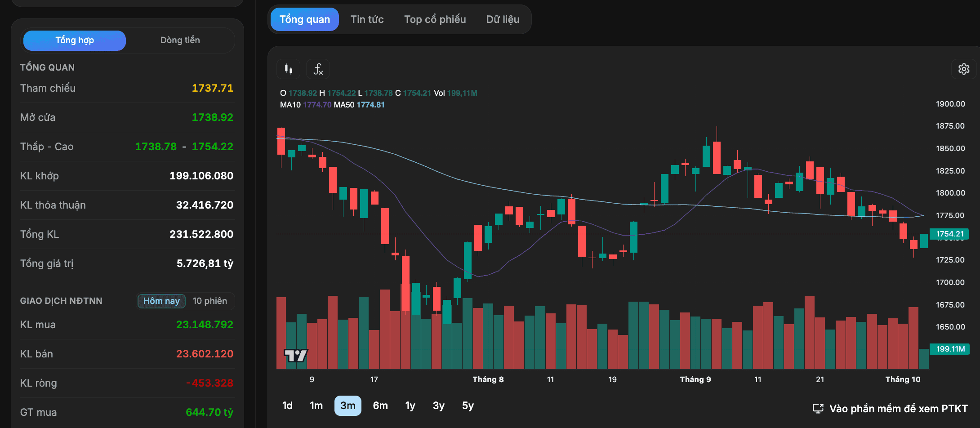Click Tham chiếu value 1737.71

pyautogui.click(x=213, y=88)
